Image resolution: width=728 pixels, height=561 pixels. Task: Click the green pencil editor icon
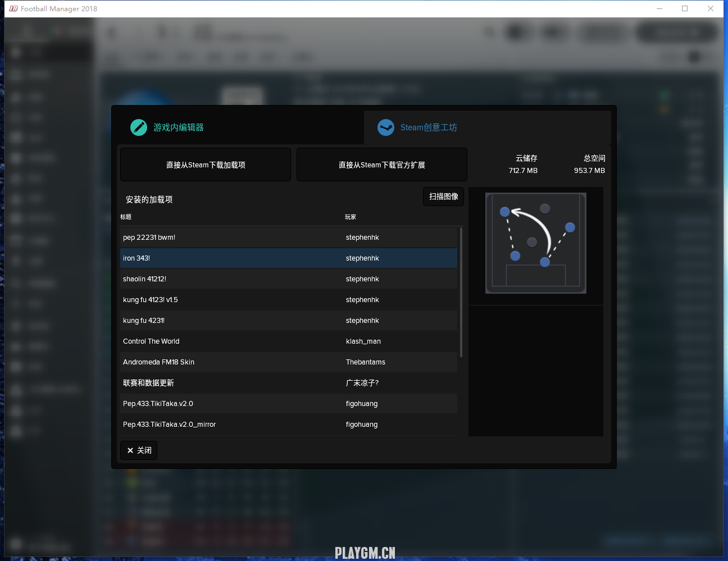(x=139, y=127)
